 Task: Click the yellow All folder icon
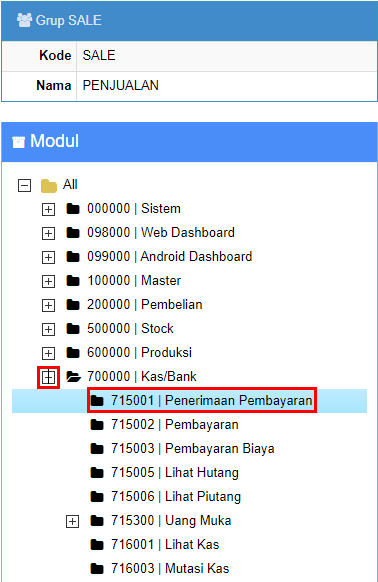coord(49,186)
